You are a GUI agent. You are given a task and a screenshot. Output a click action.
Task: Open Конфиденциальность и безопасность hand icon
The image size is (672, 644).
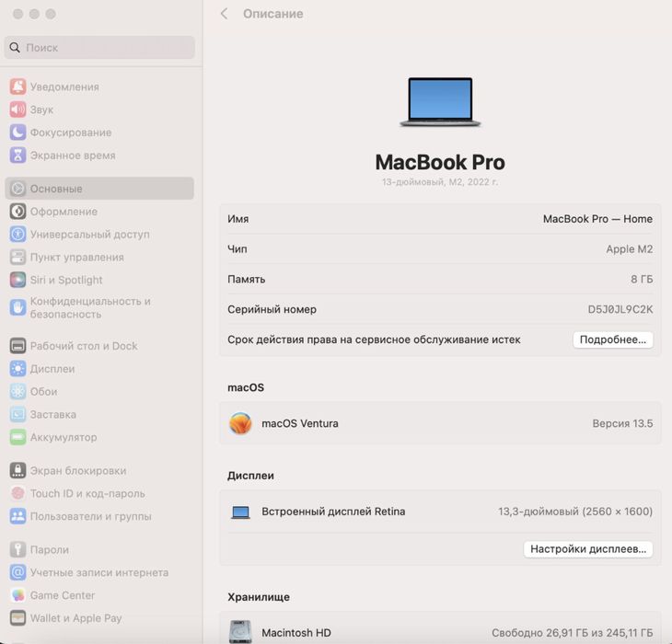pos(17,307)
